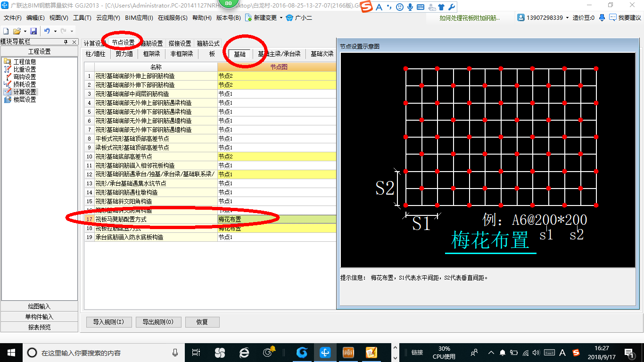Open the Windows Start menu
Image resolution: width=644 pixels, height=362 pixels.
11,352
